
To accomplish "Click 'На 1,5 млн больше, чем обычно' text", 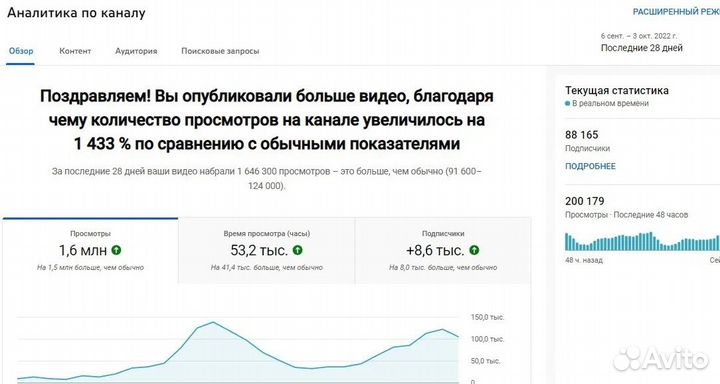I will tap(90, 267).
